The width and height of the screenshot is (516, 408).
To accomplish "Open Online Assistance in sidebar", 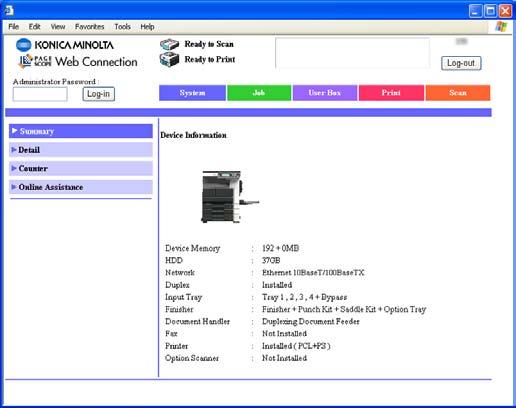I will pos(81,187).
